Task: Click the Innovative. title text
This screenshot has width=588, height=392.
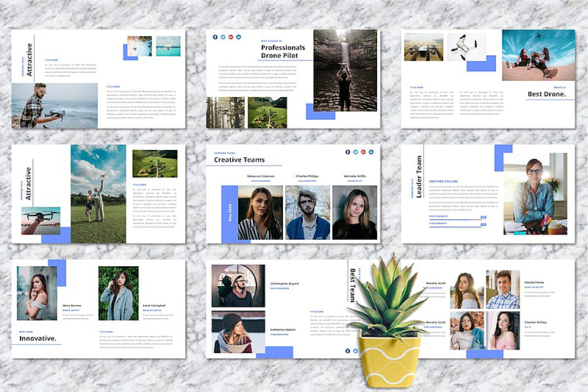Action: [38, 338]
